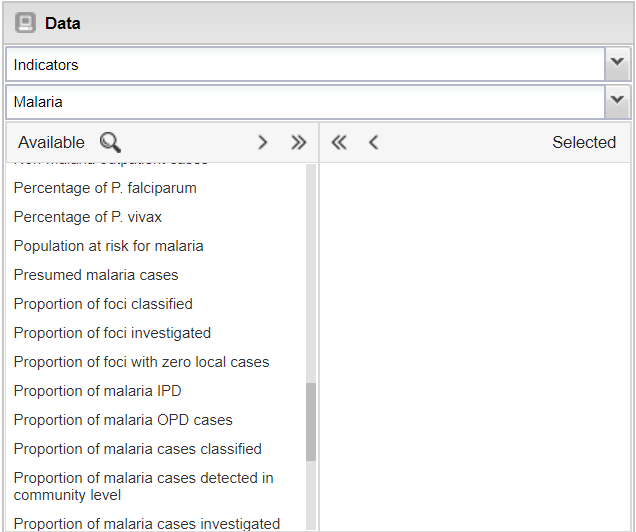Click the double left arrow to deselect all
Viewport: 636px width, 532px height.
[x=339, y=142]
